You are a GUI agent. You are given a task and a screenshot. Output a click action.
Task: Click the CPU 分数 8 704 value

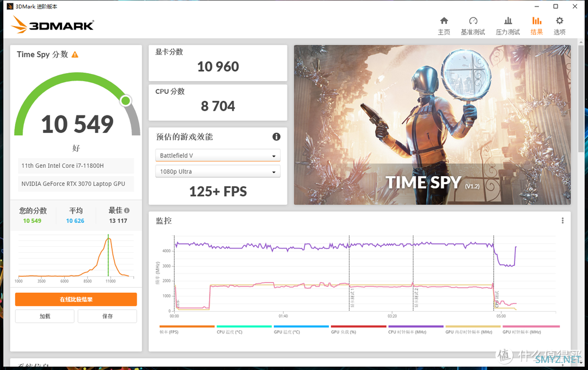[218, 106]
